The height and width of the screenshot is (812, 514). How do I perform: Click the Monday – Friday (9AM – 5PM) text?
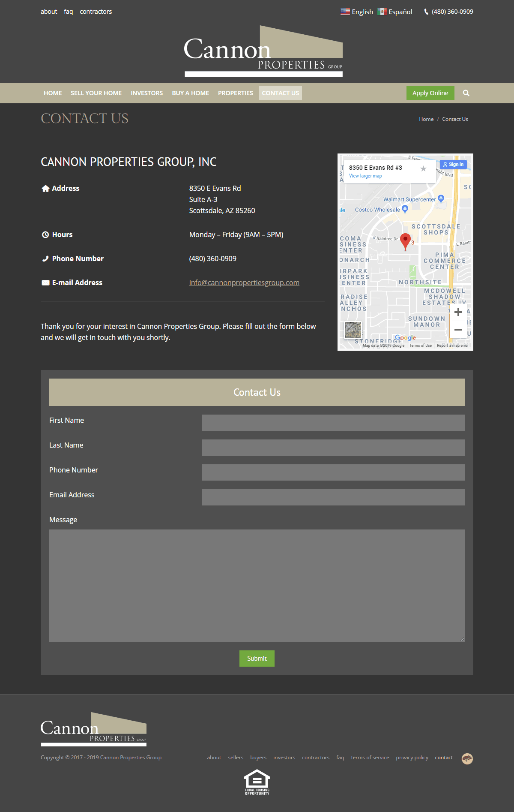(236, 235)
